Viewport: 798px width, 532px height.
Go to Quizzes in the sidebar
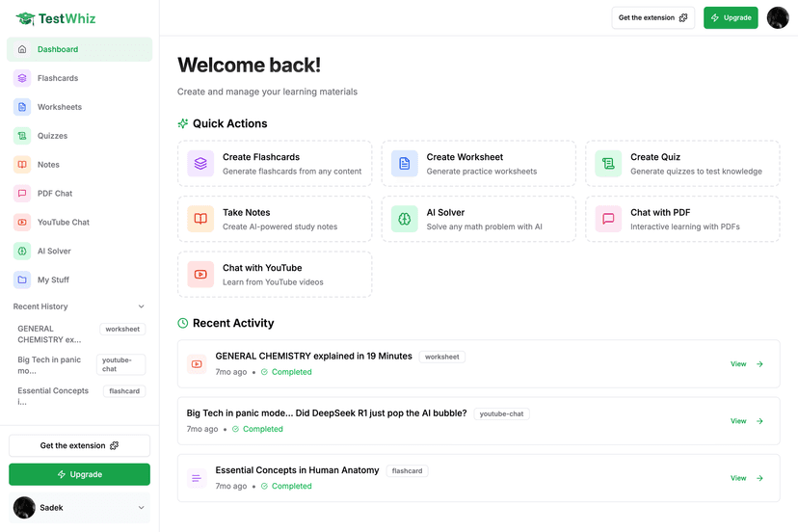[52, 136]
